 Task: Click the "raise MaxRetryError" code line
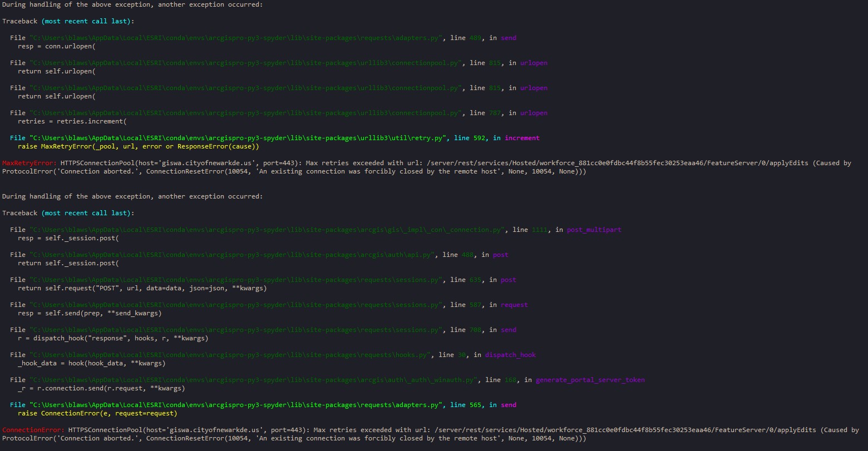139,146
